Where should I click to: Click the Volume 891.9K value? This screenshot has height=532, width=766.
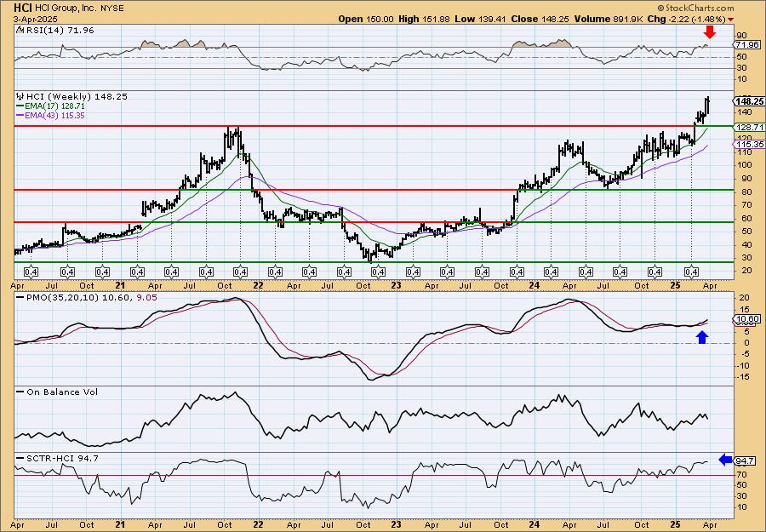pos(609,19)
